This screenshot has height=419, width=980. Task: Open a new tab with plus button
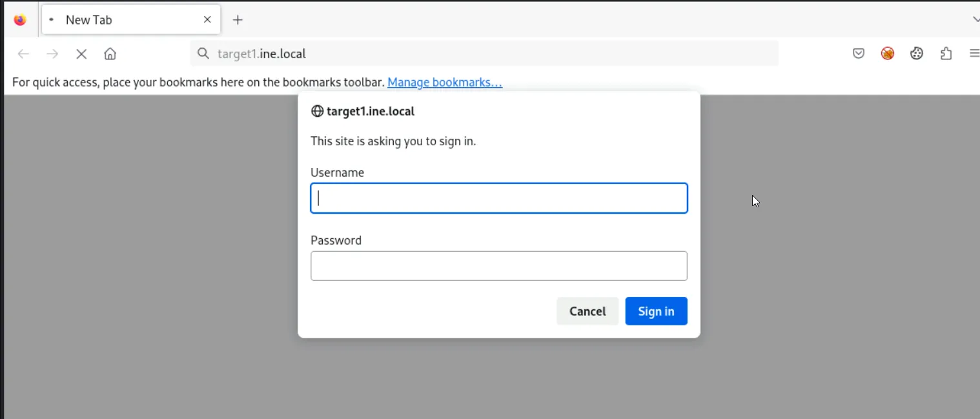[238, 19]
